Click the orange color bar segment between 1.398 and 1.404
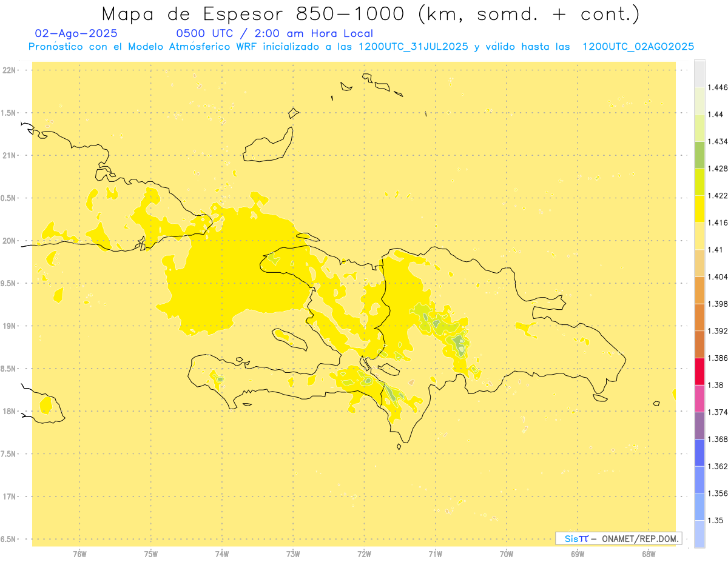Image resolution: width=728 pixels, height=562 pixels. click(699, 290)
